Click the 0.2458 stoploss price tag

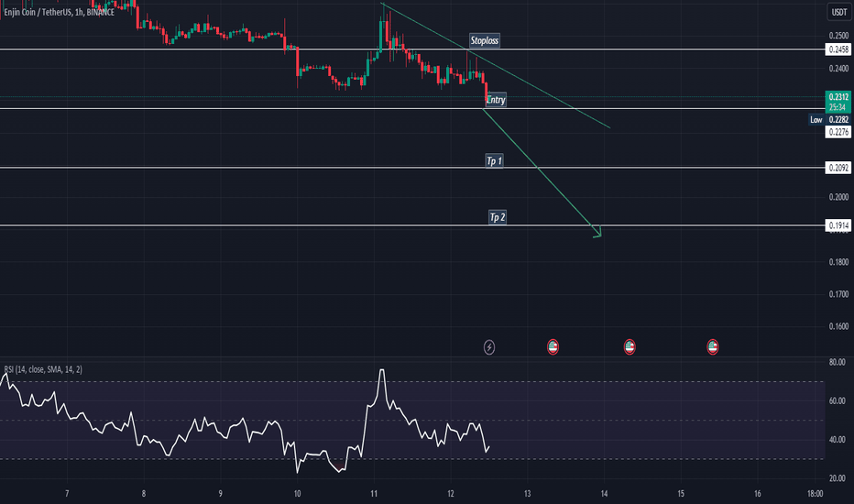pos(838,49)
